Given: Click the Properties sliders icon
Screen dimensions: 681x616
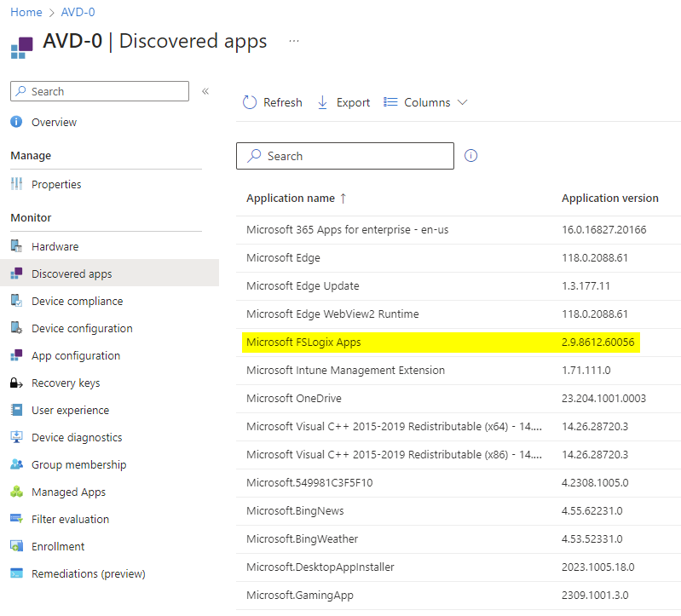Looking at the screenshot, I should point(16,184).
